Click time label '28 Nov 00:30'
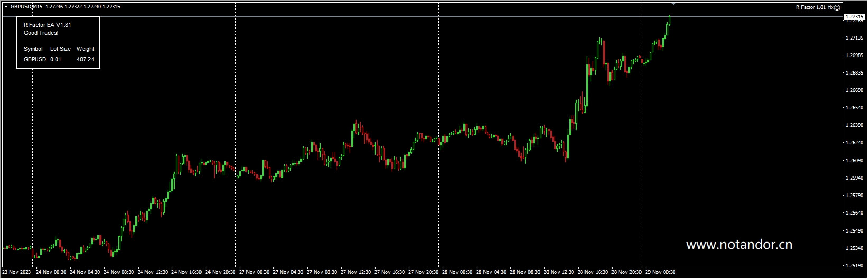The image size is (868, 279). click(x=457, y=272)
